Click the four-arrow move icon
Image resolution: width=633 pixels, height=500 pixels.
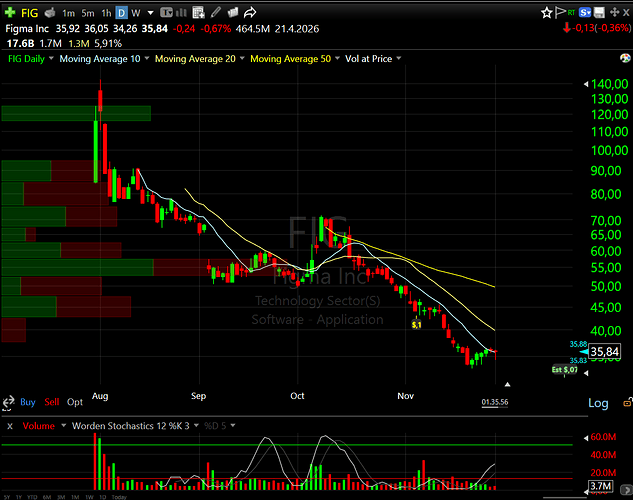pyautogui.click(x=614, y=13)
